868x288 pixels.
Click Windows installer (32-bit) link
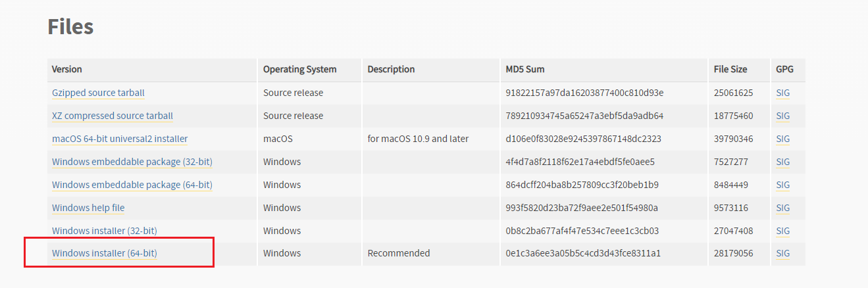(x=104, y=231)
